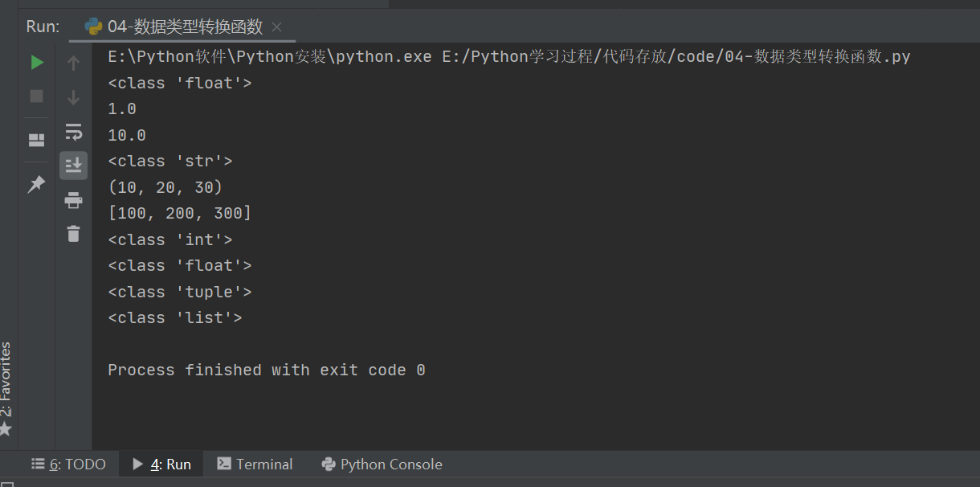The width and height of the screenshot is (980, 487).
Task: Move up the stack trace arrow
Action: pyautogui.click(x=74, y=63)
